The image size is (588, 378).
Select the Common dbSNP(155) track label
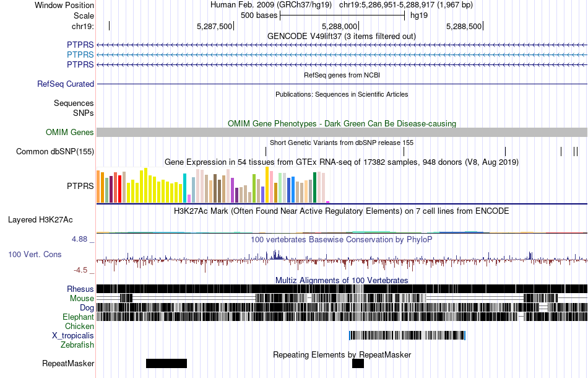(55, 152)
